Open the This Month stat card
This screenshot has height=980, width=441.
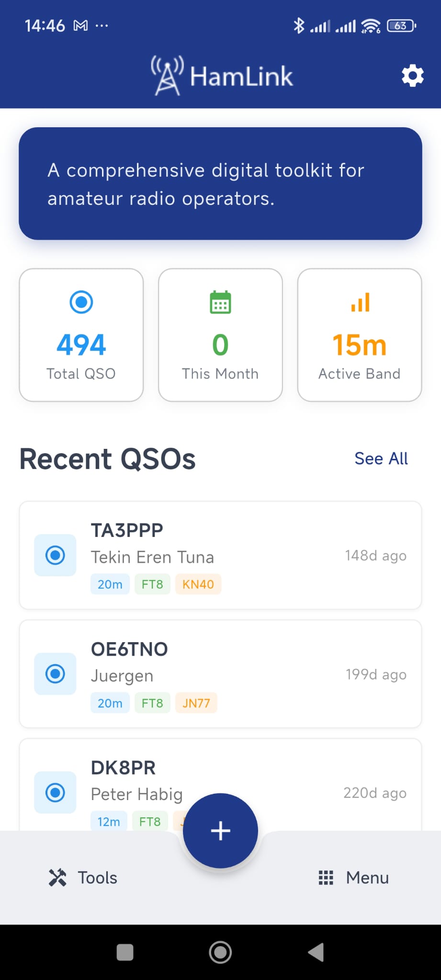click(x=220, y=335)
